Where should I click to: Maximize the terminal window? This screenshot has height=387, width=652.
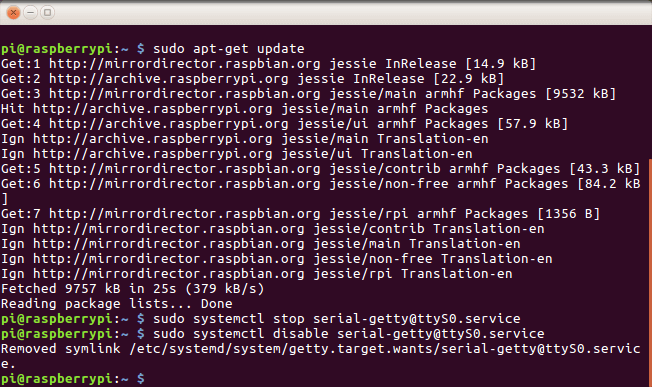(47, 12)
